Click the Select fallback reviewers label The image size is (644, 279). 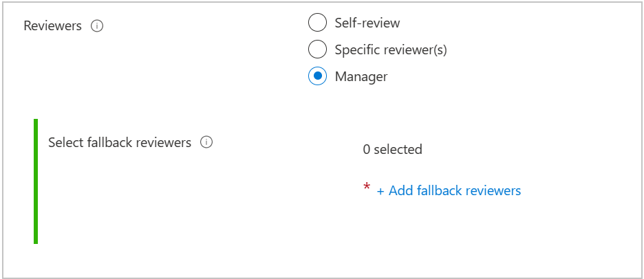[119, 143]
